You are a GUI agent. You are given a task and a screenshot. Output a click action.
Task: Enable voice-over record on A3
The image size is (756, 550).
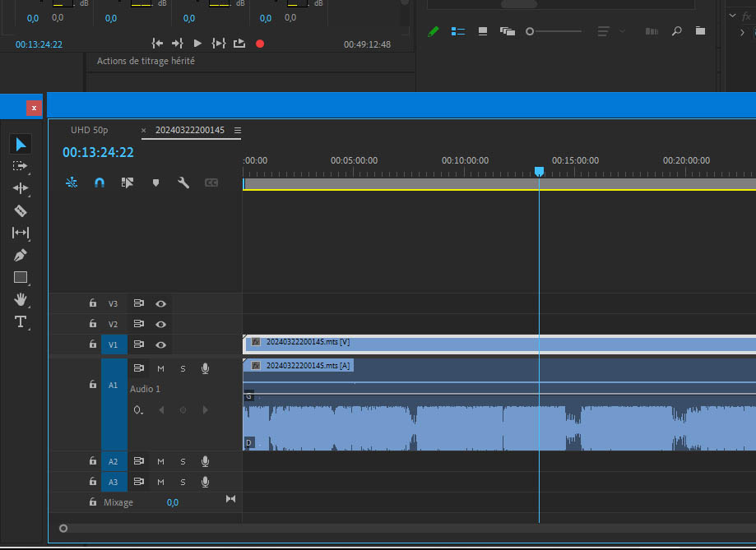click(x=205, y=482)
